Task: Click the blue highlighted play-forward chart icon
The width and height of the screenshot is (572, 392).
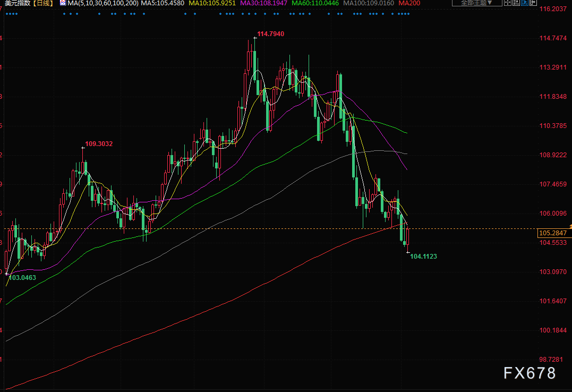Action: tap(525, 3)
